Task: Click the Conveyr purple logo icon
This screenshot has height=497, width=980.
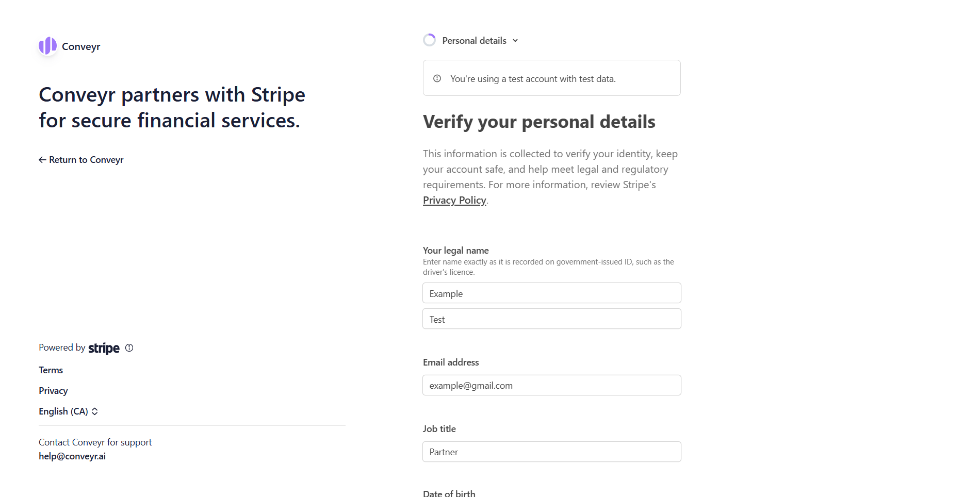Action: pyautogui.click(x=47, y=46)
